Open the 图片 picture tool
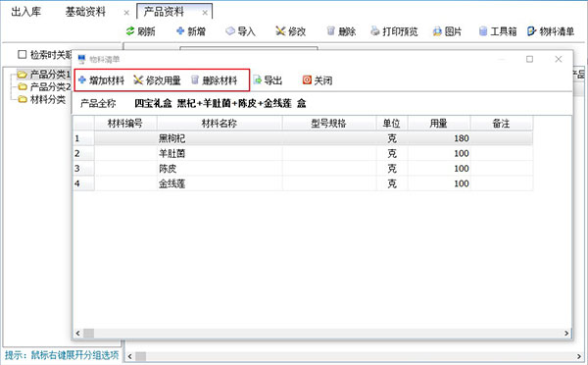This screenshot has width=588, height=365. (447, 31)
